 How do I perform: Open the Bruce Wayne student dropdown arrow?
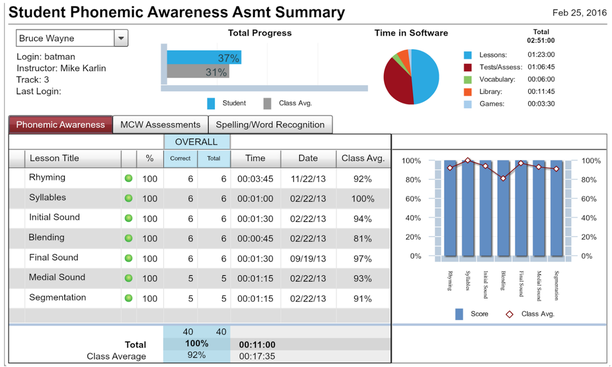tap(121, 38)
